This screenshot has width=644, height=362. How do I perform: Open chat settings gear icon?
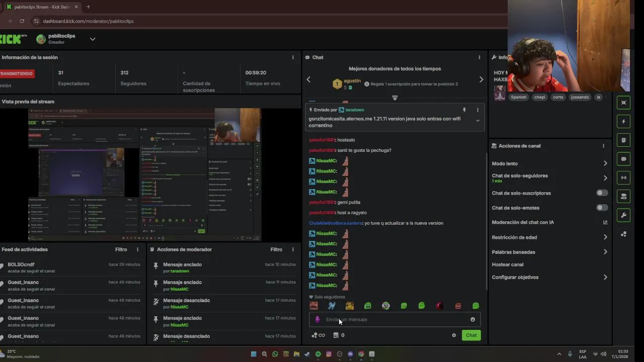pyautogui.click(x=454, y=335)
